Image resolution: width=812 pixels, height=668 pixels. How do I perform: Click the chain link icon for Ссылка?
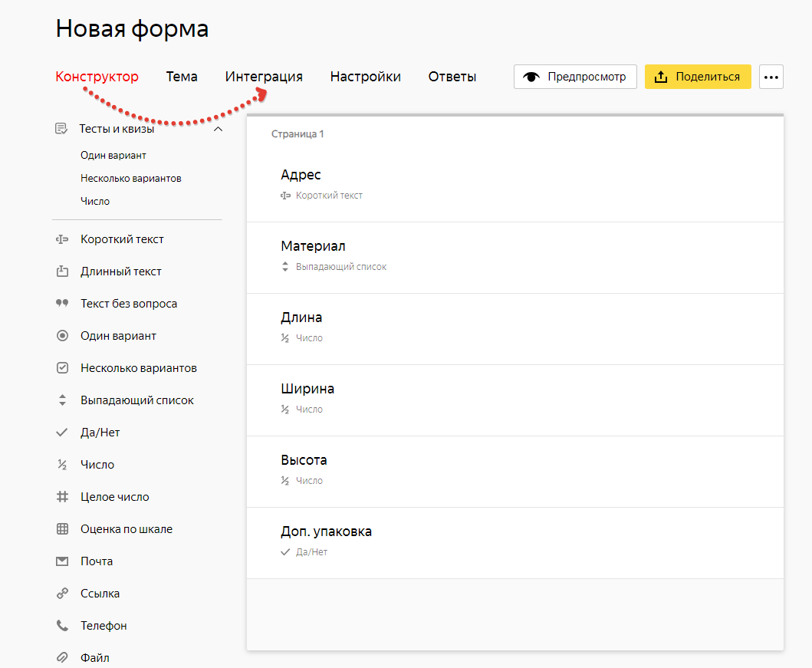click(x=62, y=594)
